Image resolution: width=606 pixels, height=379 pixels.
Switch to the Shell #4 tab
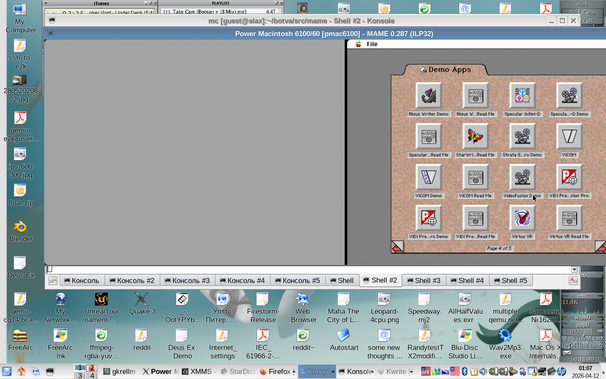(467, 280)
